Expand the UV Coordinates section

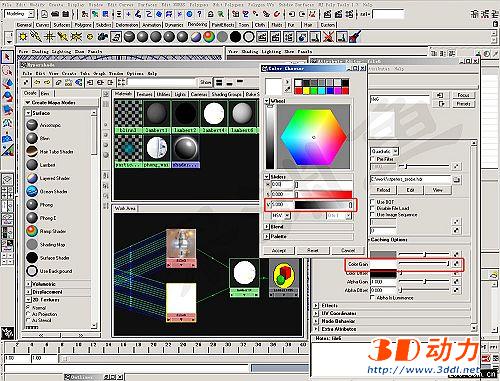point(316,313)
